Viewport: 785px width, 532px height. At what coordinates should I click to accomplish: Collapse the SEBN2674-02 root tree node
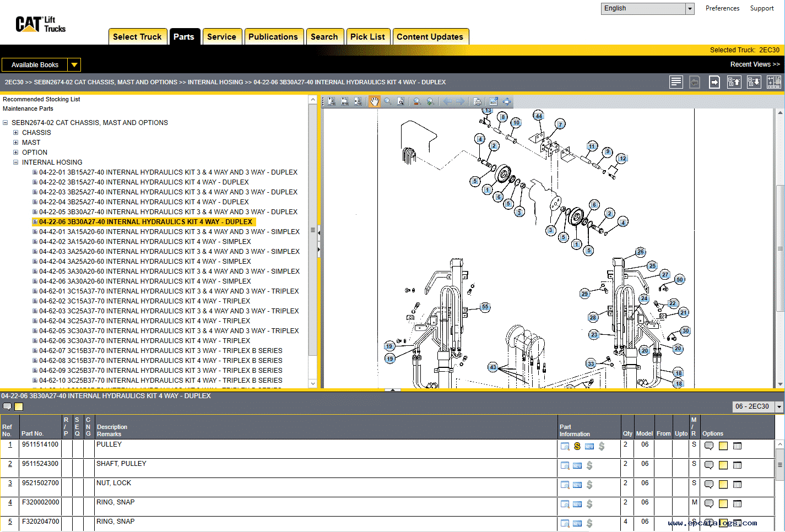point(6,123)
